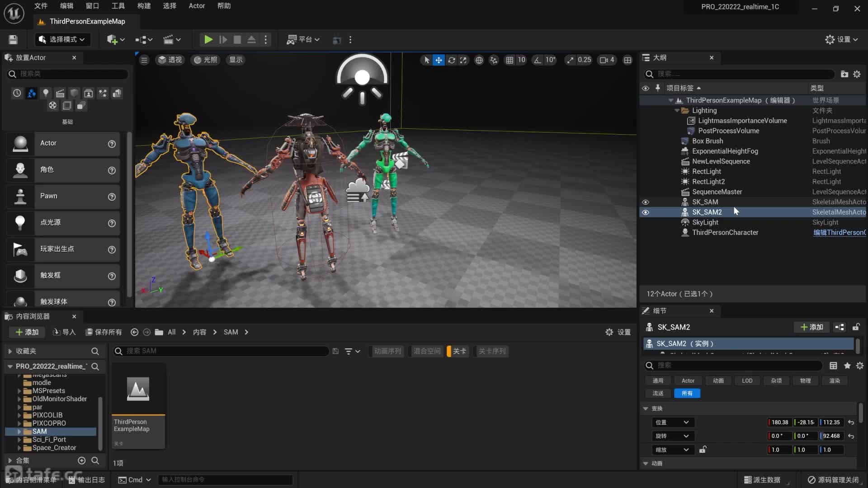Select Cinematic category in Place Actors

60,93
